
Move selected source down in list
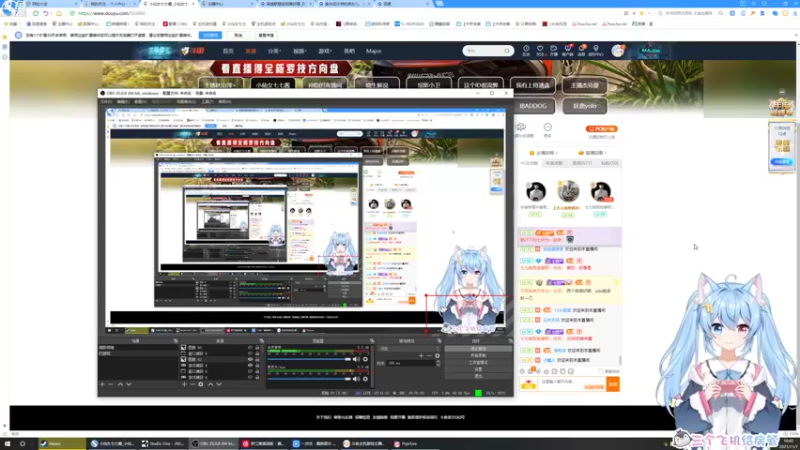coord(219,384)
